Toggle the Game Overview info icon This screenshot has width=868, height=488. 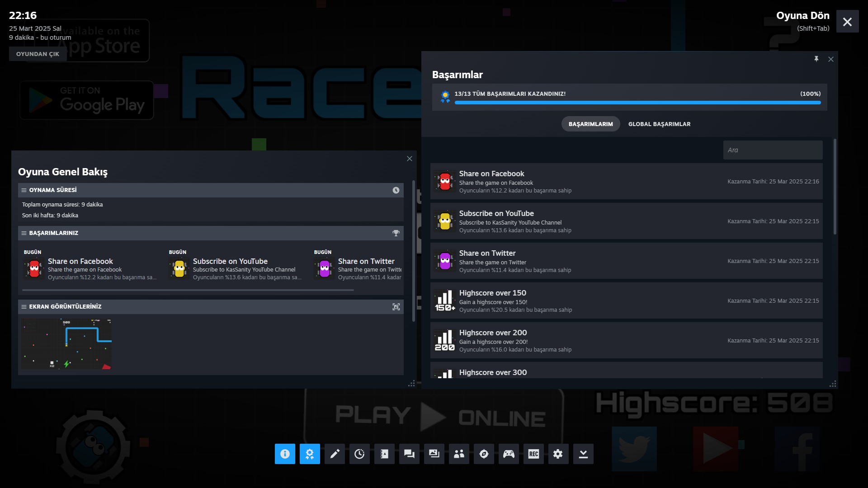coord(285,454)
